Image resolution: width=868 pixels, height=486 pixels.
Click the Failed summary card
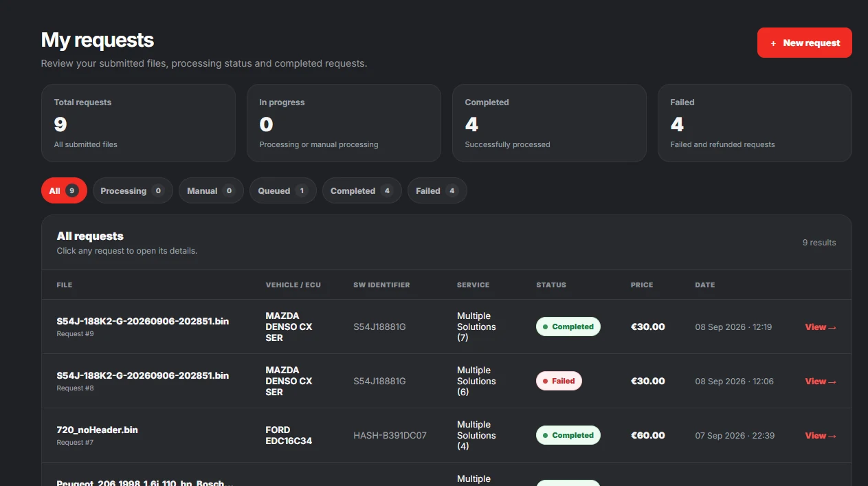point(755,123)
